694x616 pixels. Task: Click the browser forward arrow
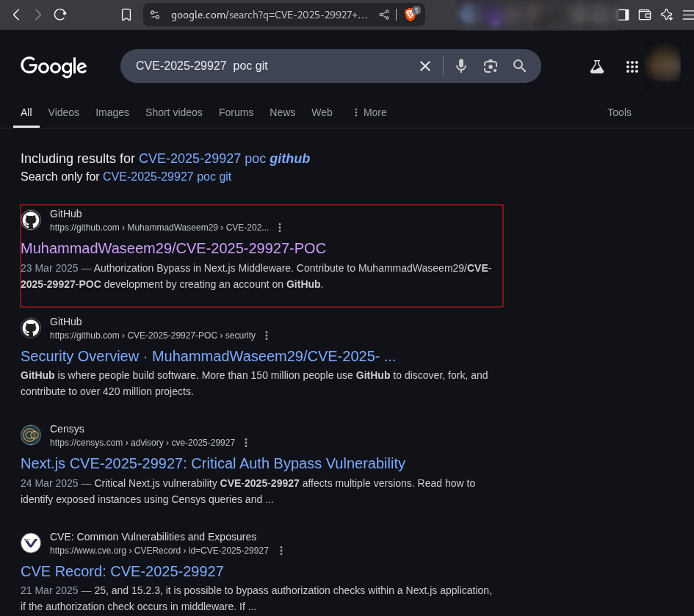pos(38,15)
